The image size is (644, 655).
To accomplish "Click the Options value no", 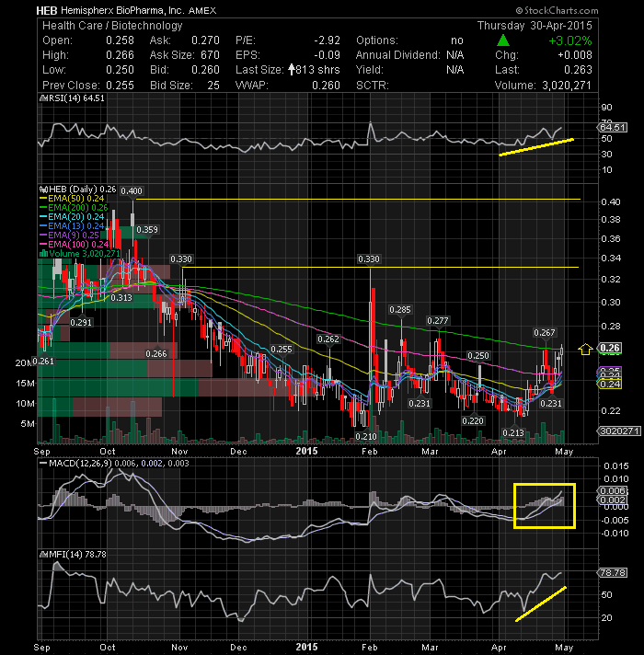I will pyautogui.click(x=457, y=40).
